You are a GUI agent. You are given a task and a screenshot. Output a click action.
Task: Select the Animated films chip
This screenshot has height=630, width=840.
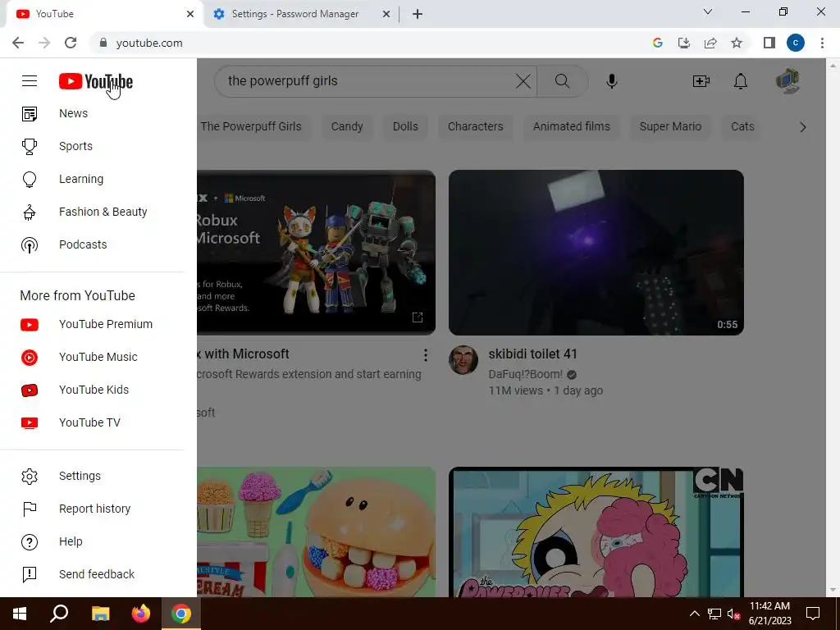[x=571, y=126]
